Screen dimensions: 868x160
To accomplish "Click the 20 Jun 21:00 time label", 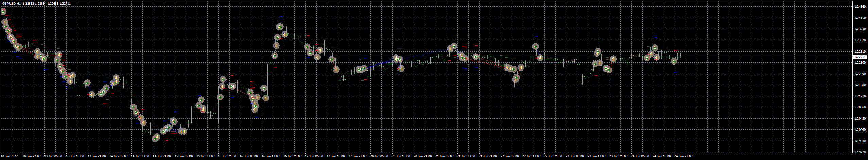I will [x=422, y=157].
